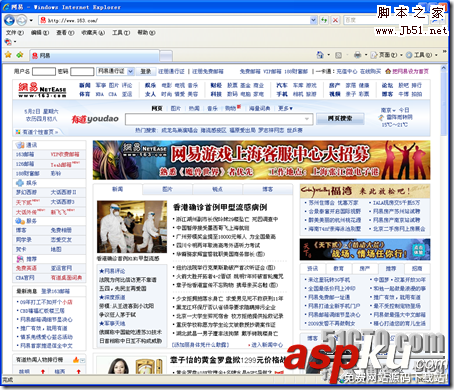Open the 163邮箱 sidebar link
The height and width of the screenshot is (390, 454).
[x=25, y=154]
